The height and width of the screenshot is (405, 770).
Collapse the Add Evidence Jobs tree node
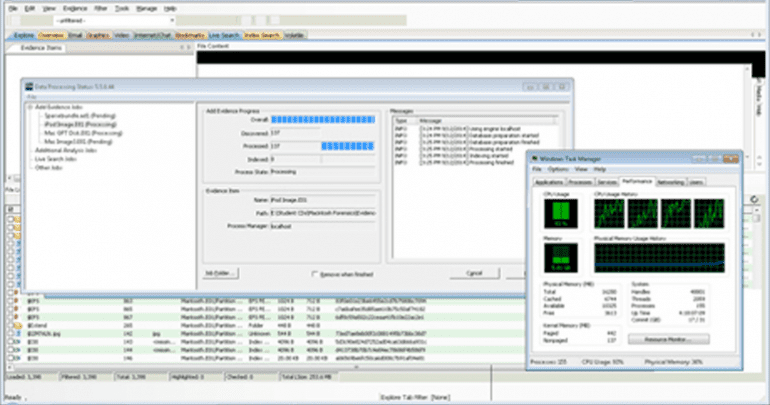click(29, 107)
